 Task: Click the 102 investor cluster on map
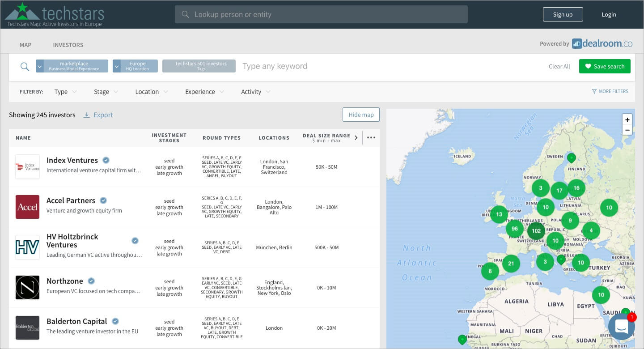(x=536, y=231)
